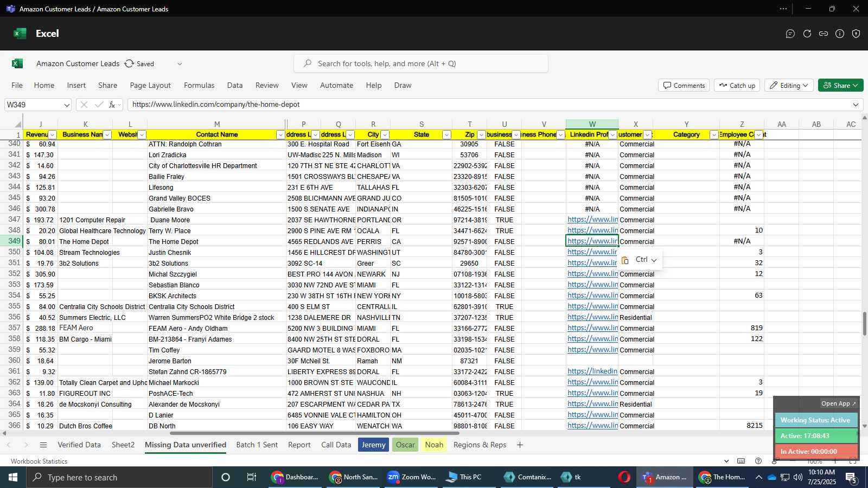Expand the formula bar chevron
Image resolution: width=868 pixels, height=488 pixels.
856,105
